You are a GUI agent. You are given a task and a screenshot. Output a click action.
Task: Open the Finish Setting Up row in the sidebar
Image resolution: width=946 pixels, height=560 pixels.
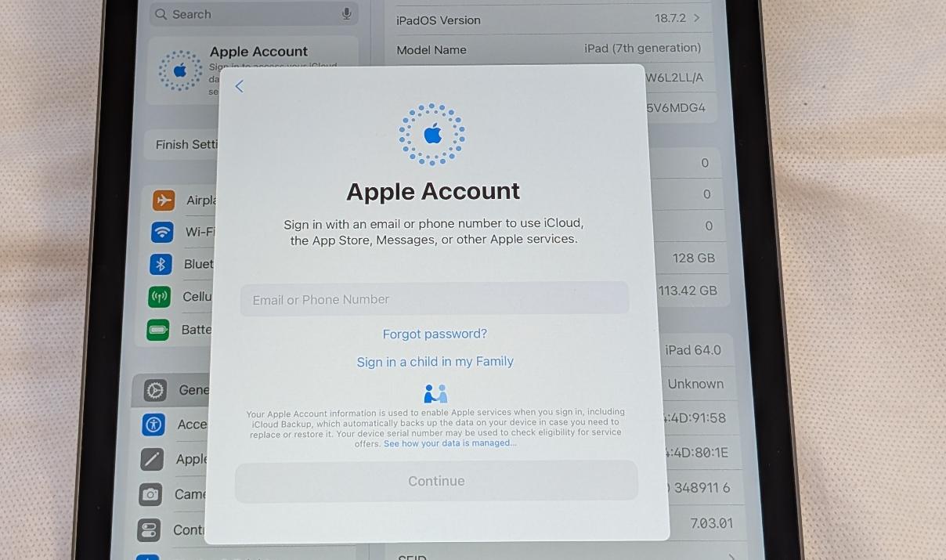[182, 145]
